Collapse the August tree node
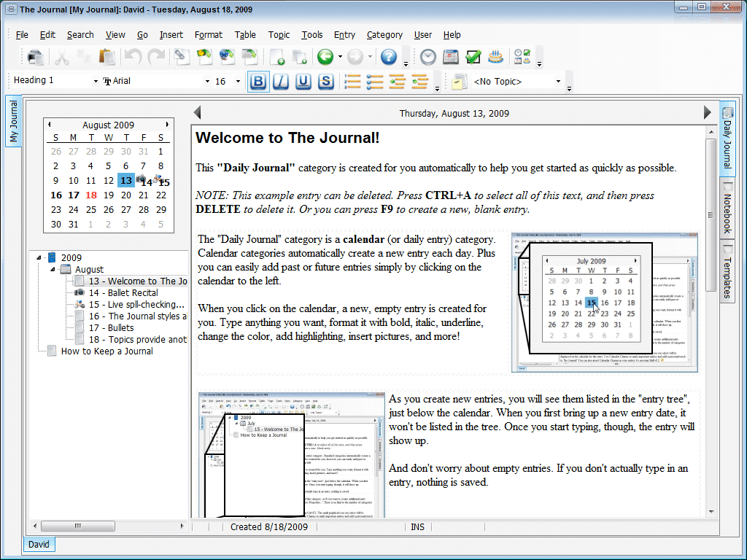Screen dimensions: 747x560 click(53, 270)
